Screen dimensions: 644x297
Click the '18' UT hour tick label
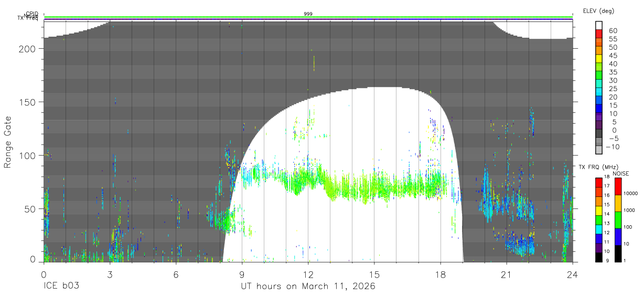pyautogui.click(x=441, y=274)
